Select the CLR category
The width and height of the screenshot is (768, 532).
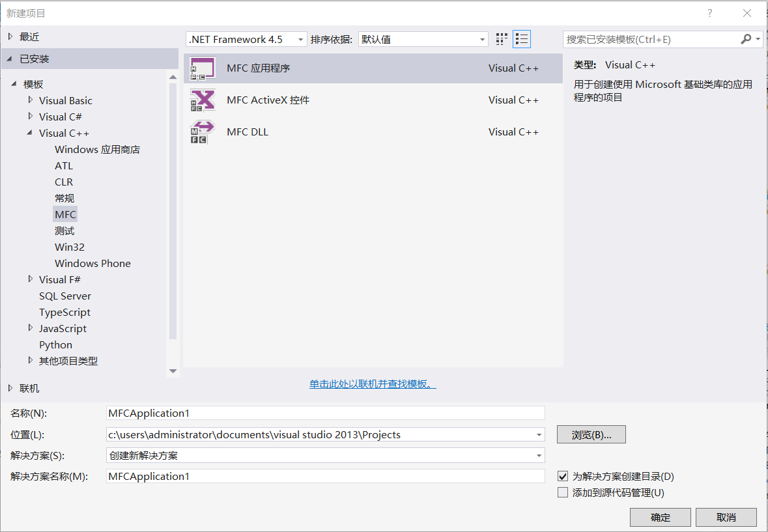pos(64,182)
